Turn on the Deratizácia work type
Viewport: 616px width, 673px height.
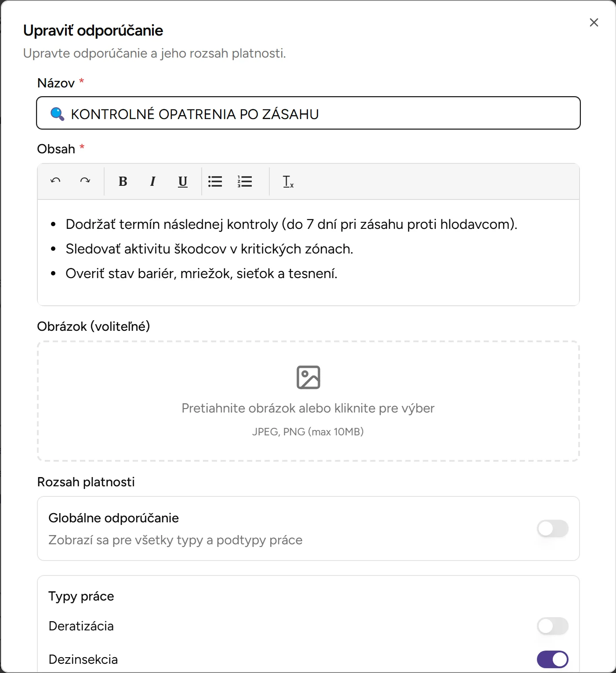click(552, 626)
